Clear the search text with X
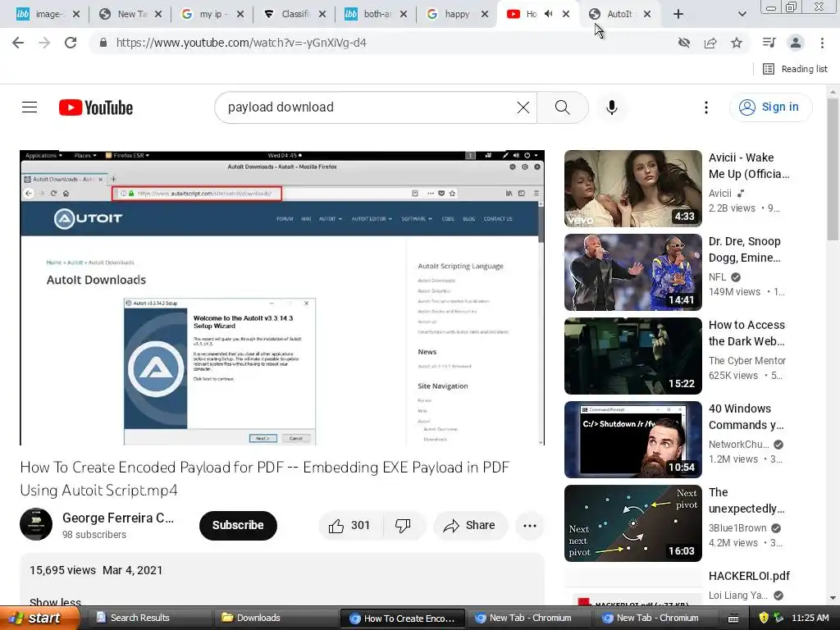Viewport: 840px width, 630px height. coord(523,107)
